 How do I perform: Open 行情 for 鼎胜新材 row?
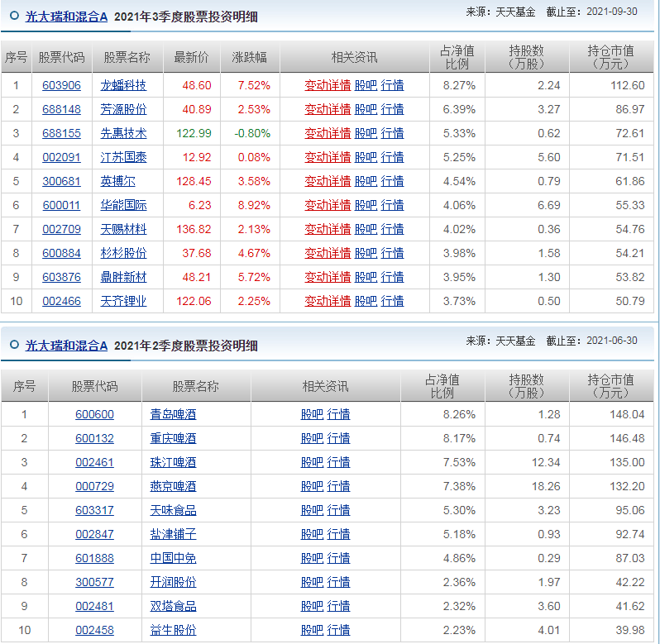click(392, 277)
